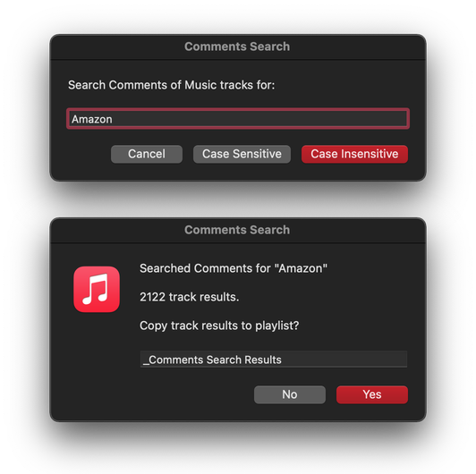Click the upper Comments Search title bar
Screen dimensions: 476x474
click(x=238, y=47)
